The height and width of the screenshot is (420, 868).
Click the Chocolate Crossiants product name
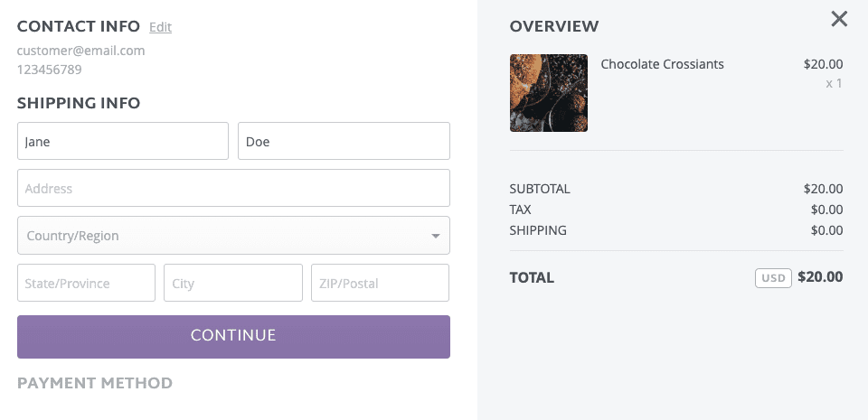(662, 64)
